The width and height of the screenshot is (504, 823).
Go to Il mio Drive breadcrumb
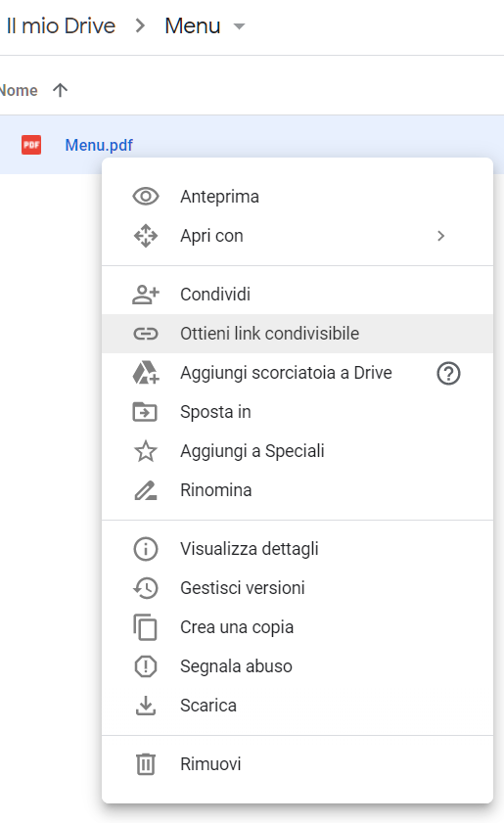point(61,25)
